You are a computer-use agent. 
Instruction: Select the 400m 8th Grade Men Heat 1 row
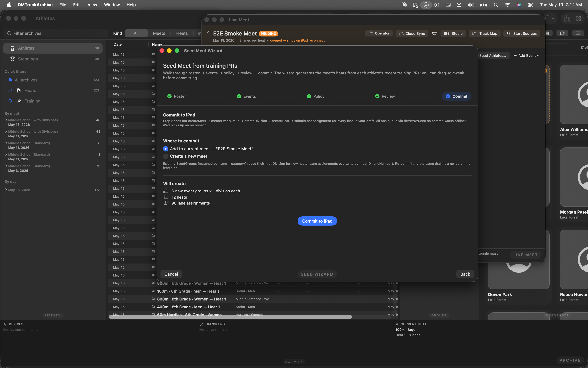253,307
